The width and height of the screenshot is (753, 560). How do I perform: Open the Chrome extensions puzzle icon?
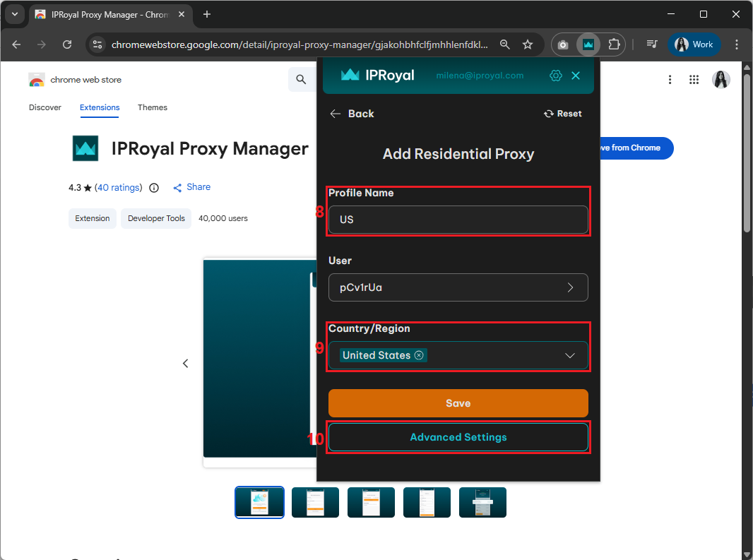click(614, 44)
